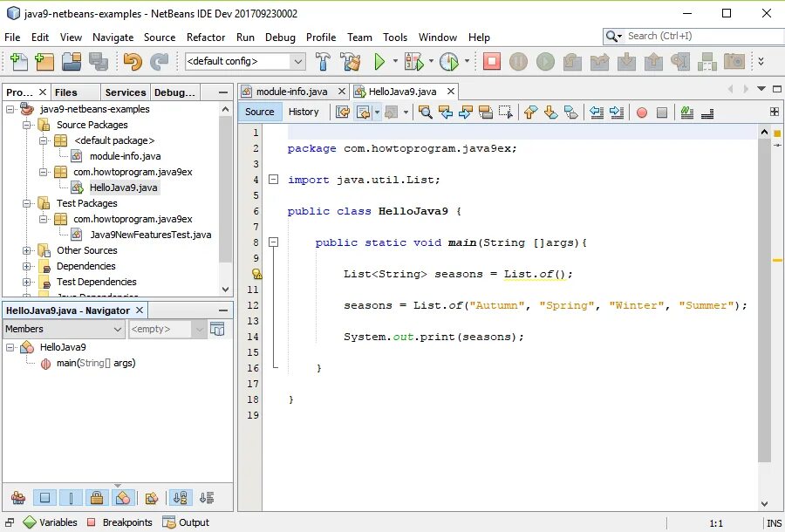
Task: Select the Source view button
Action: pyautogui.click(x=259, y=113)
